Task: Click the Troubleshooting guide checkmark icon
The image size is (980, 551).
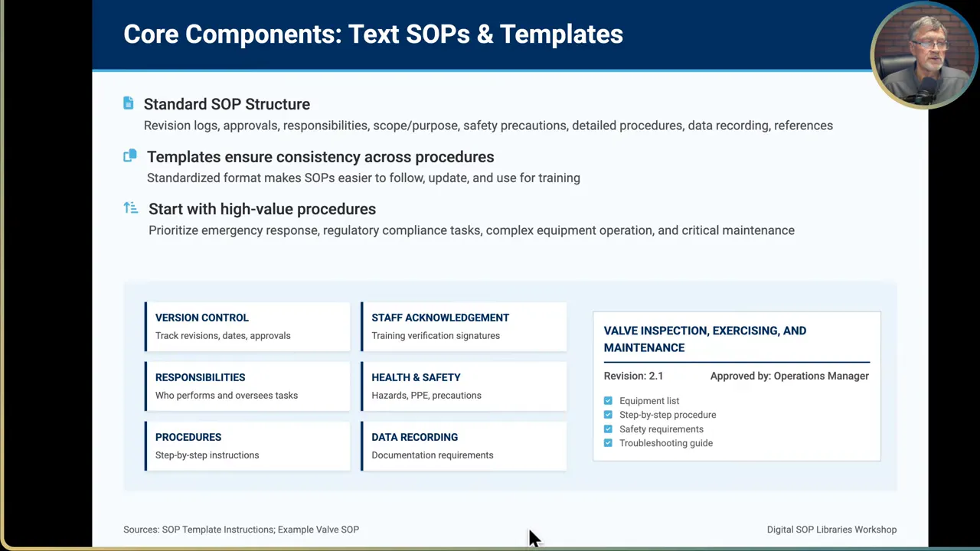Action: [608, 443]
